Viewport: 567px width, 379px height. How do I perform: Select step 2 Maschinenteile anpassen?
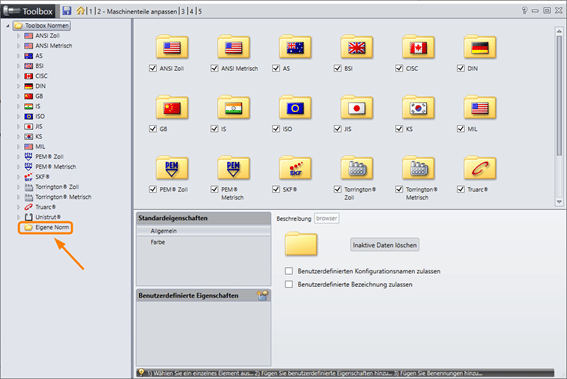(137, 12)
